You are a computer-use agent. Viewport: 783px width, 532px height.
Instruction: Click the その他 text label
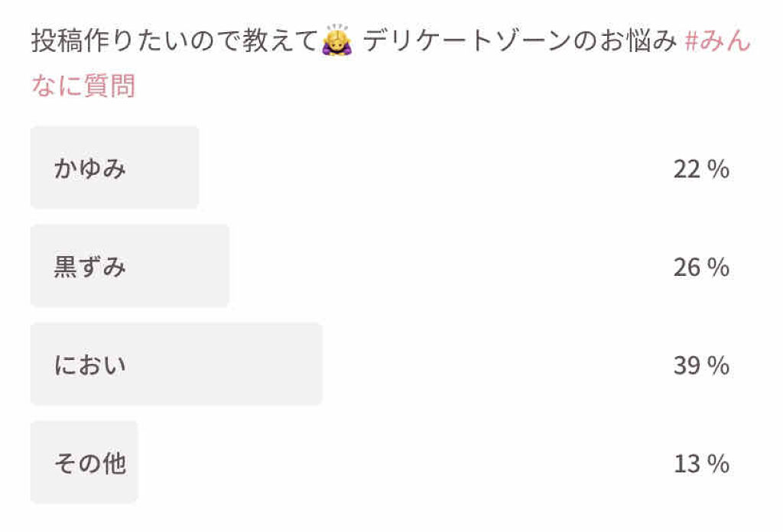pyautogui.click(x=90, y=462)
